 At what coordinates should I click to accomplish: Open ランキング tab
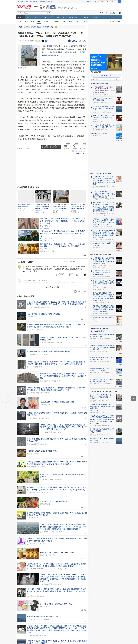[x=86, y=17]
